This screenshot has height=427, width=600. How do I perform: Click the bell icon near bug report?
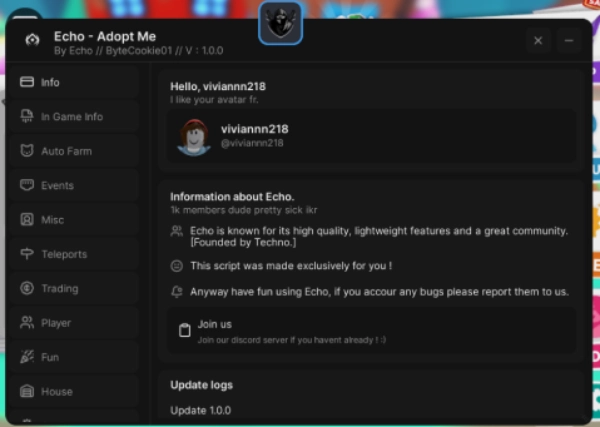tap(176, 292)
